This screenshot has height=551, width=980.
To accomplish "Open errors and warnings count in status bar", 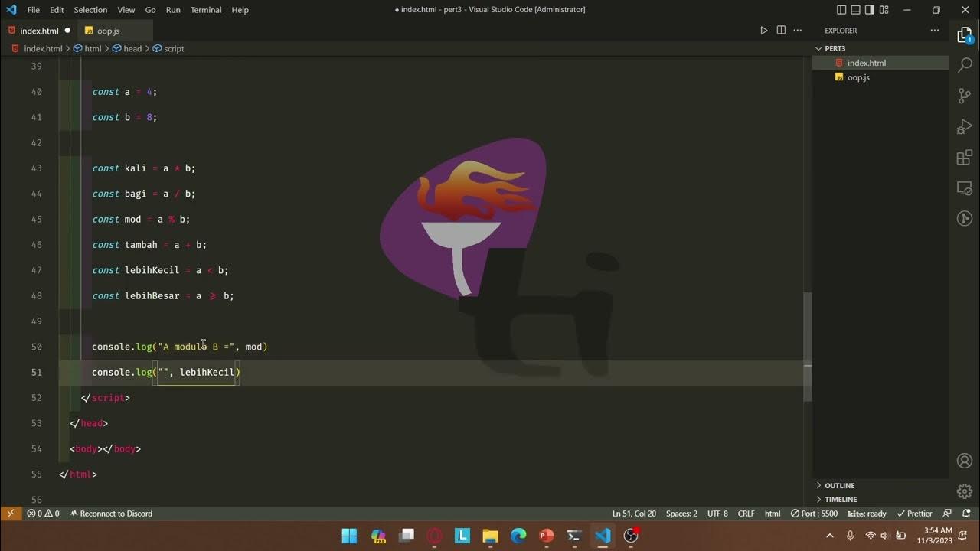I will click(43, 514).
